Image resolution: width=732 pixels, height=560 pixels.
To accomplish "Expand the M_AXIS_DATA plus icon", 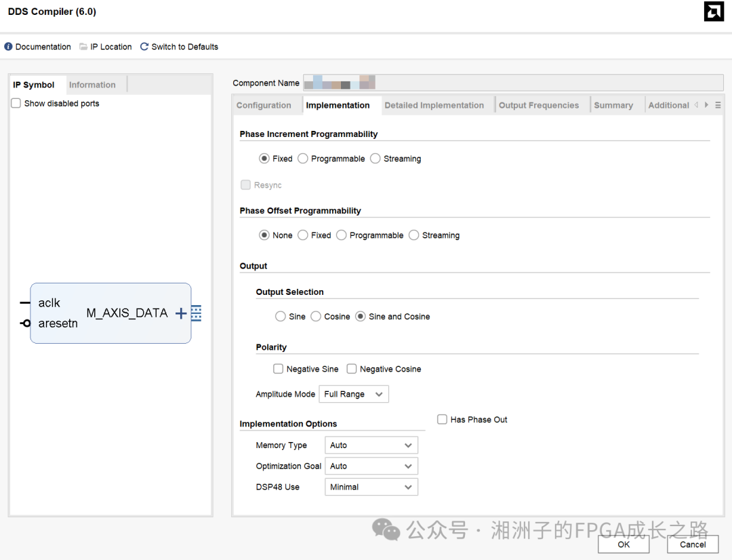I will pos(181,313).
